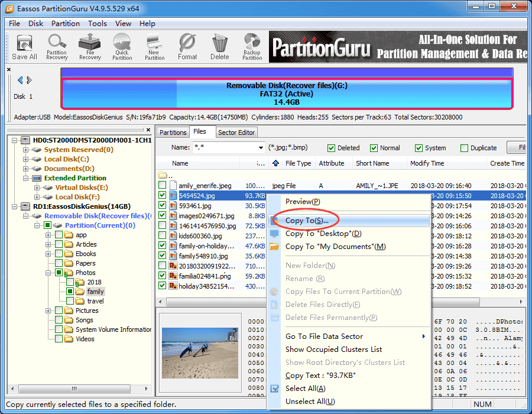The image size is (532, 414).
Task: Choose Preview(P) from context menu
Action: [x=349, y=202]
